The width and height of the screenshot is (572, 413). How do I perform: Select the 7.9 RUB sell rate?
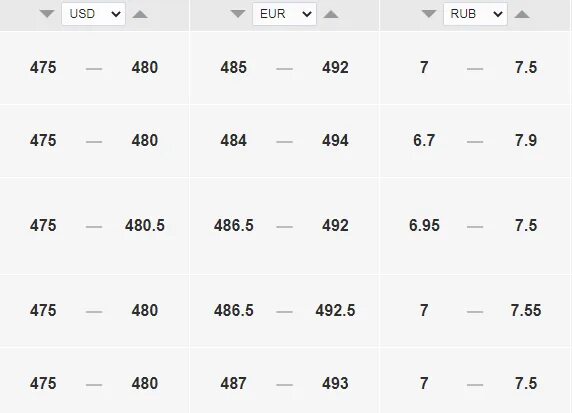click(x=526, y=140)
